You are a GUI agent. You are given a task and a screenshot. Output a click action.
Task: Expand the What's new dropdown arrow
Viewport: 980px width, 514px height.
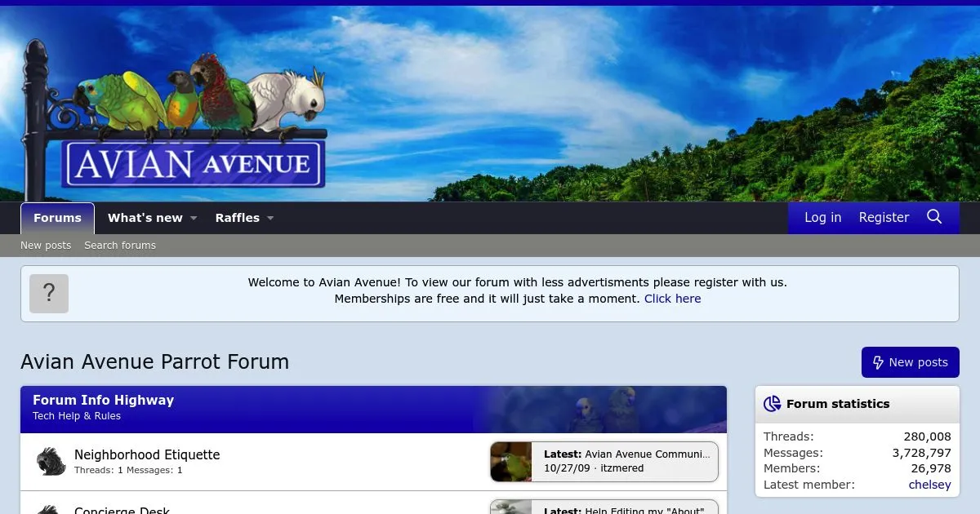(194, 218)
